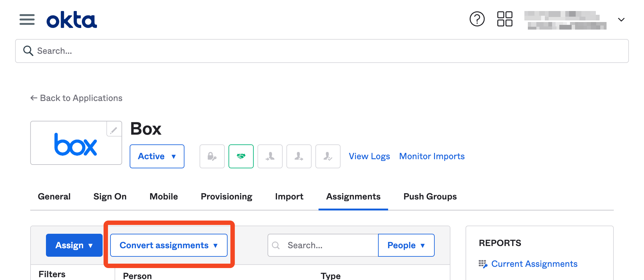Click the Type column header
The width and height of the screenshot is (644, 280).
330,276
